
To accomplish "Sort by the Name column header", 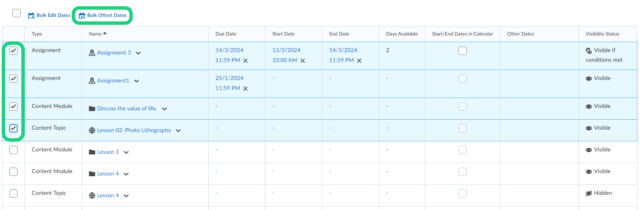I will [95, 34].
